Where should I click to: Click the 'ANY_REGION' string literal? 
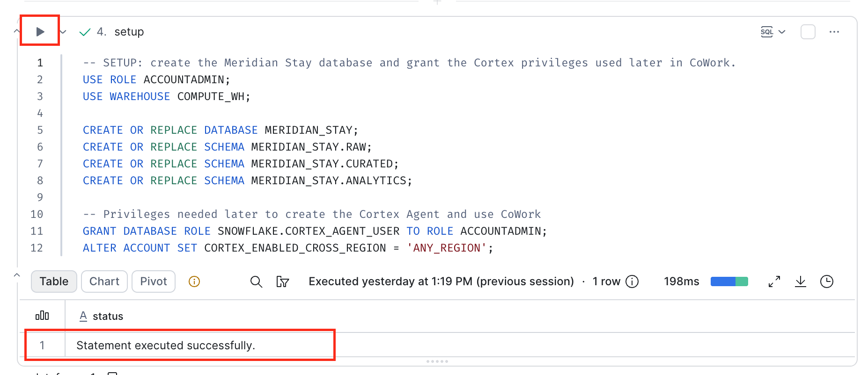447,248
